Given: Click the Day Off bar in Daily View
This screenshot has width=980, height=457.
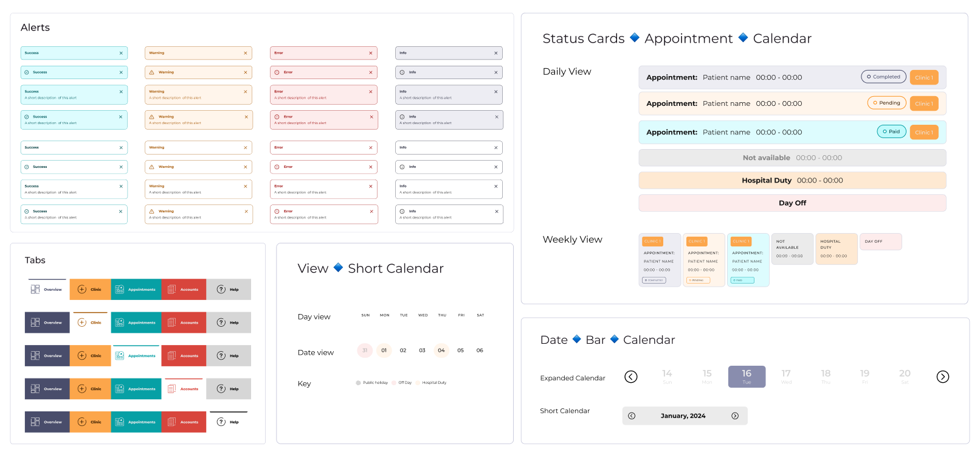Looking at the screenshot, I should pyautogui.click(x=792, y=203).
